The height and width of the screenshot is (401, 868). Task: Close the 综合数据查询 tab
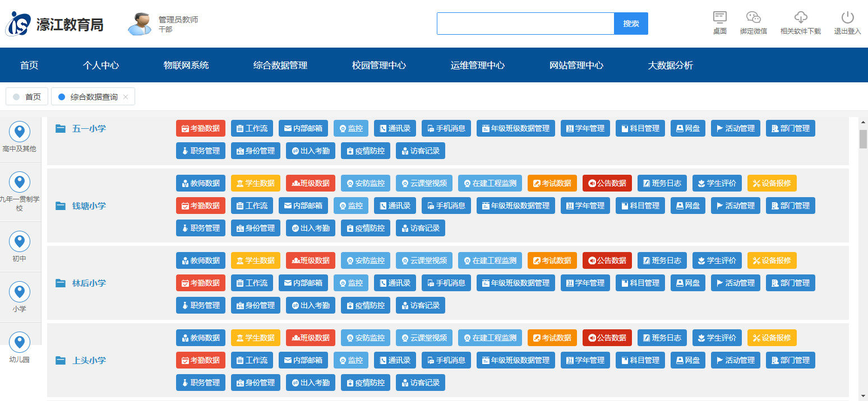[126, 97]
